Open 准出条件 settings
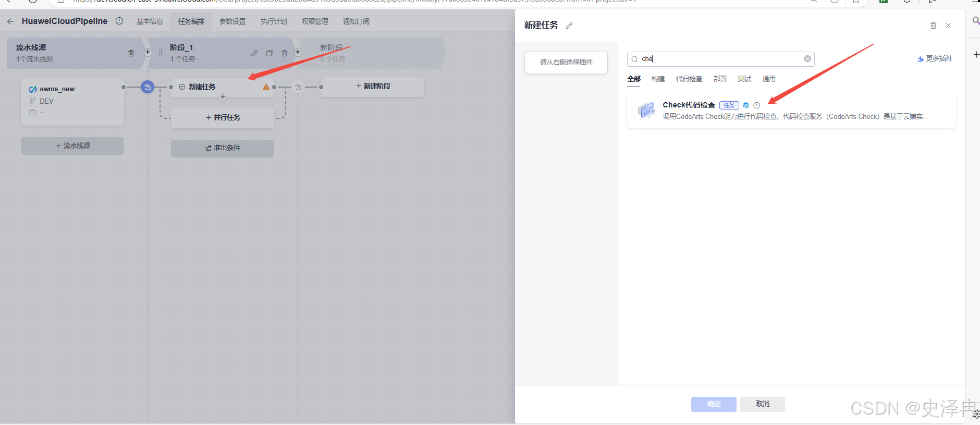The height and width of the screenshot is (425, 980). [223, 148]
